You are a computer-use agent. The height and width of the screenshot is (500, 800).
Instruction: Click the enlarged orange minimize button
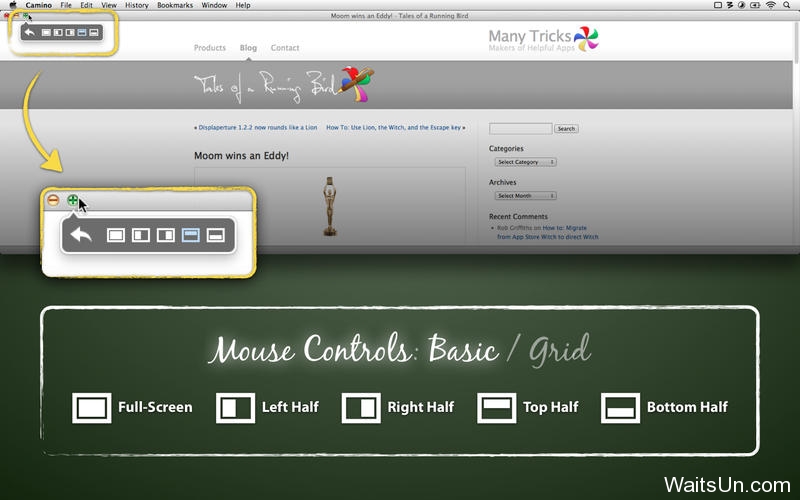(x=53, y=200)
